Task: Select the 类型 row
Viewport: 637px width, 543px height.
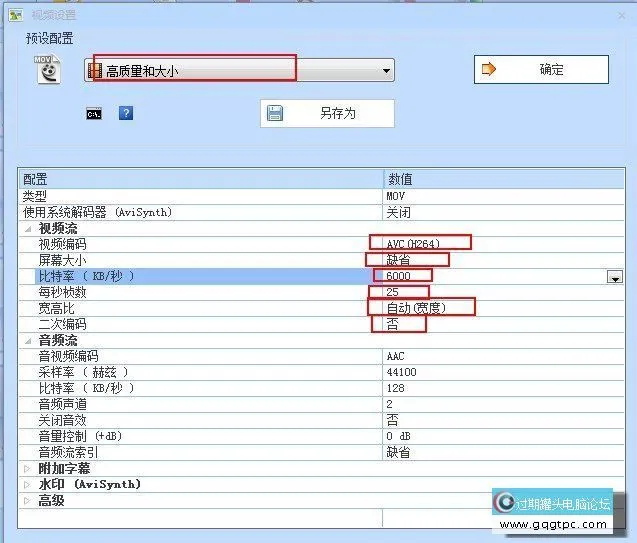Action: pos(321,197)
